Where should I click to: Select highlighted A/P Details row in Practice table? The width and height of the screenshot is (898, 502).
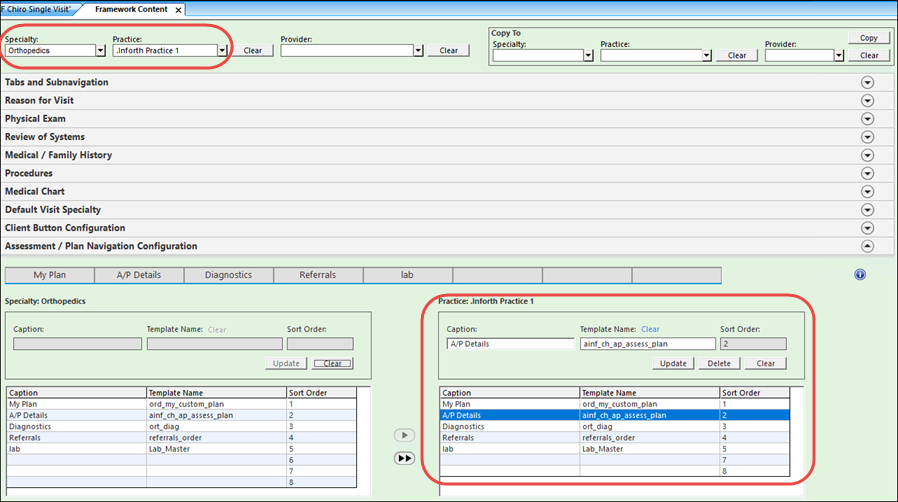pos(615,416)
